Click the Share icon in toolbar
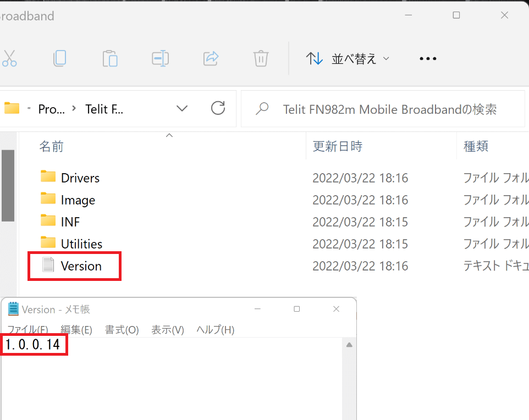The height and width of the screenshot is (420, 529). click(x=211, y=58)
